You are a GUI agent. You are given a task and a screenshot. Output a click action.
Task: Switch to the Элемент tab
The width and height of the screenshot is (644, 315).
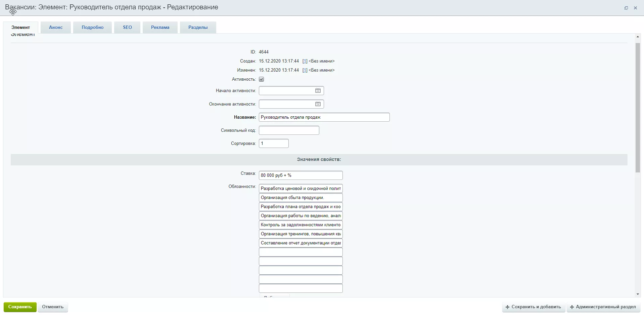21,28
